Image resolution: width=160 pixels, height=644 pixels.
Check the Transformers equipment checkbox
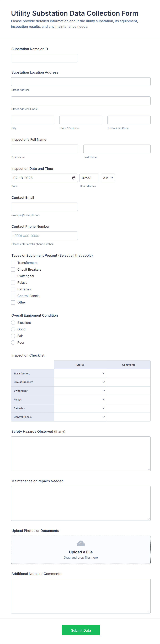[13, 263]
